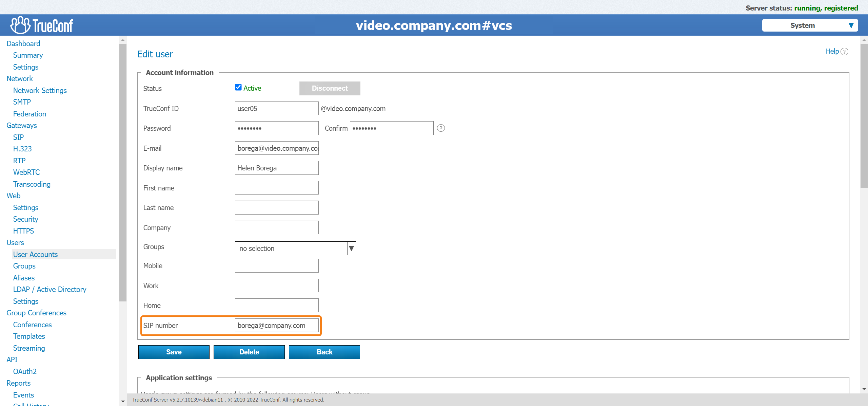Click the Dashboard navigation icon
The image size is (868, 406).
pyautogui.click(x=23, y=43)
